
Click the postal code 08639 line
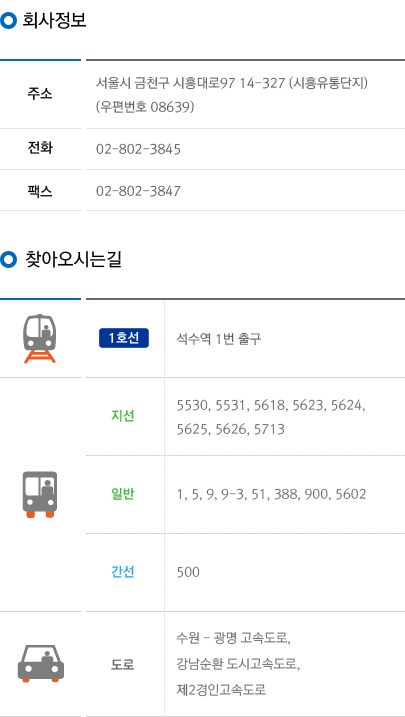pos(145,107)
